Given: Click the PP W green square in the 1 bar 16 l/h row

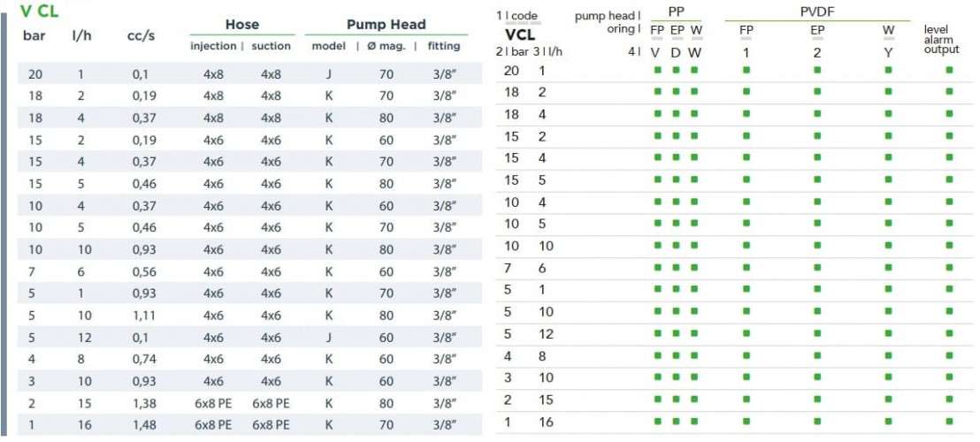Looking at the screenshot, I should [694, 423].
